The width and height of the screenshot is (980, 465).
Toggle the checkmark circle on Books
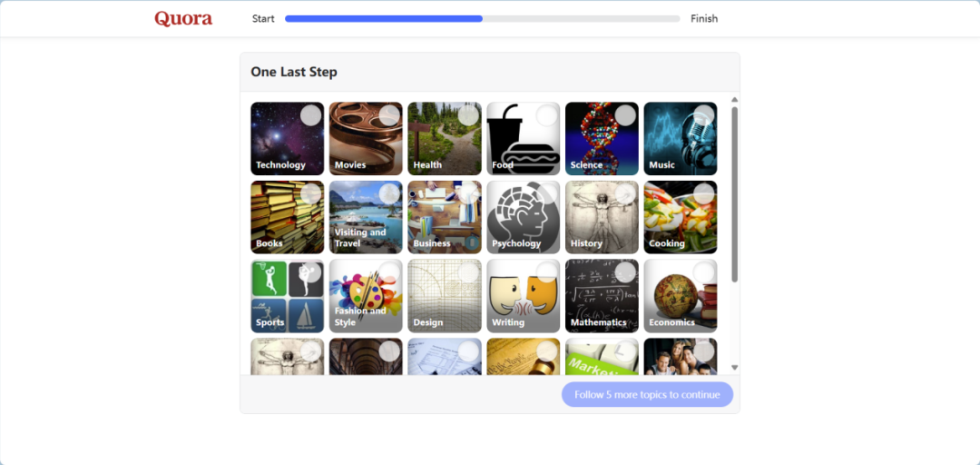(310, 194)
